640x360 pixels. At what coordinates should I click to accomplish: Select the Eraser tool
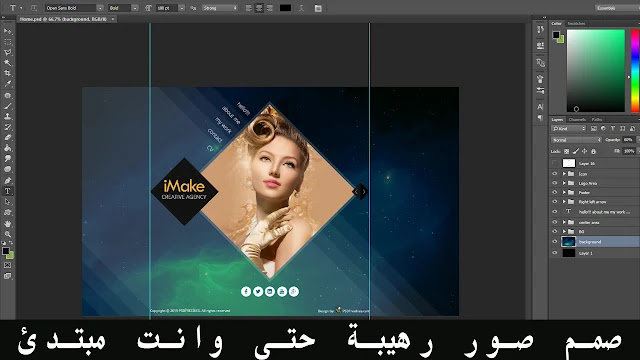click(8, 138)
